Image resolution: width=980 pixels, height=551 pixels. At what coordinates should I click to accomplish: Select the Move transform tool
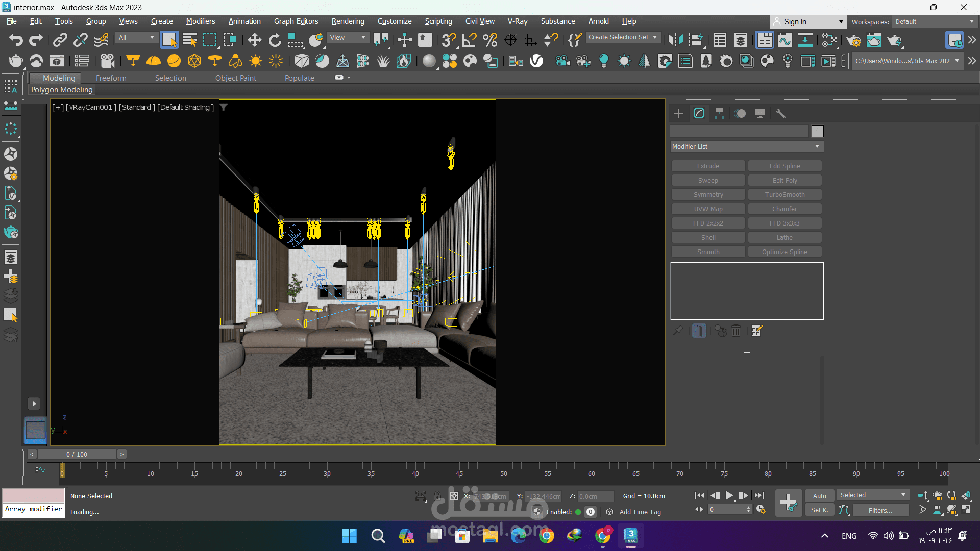(x=254, y=40)
